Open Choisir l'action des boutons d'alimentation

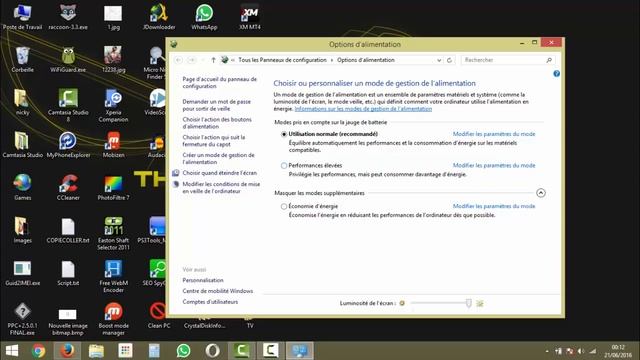click(x=217, y=123)
